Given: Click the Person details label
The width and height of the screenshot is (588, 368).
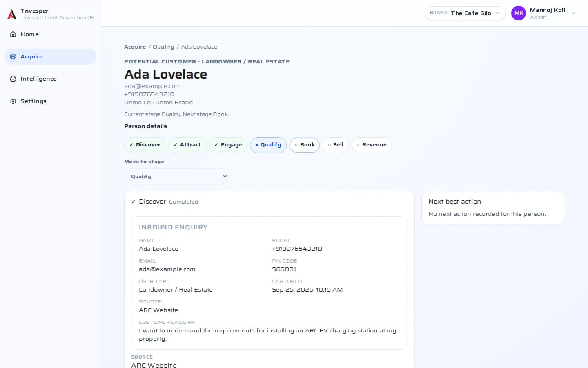Looking at the screenshot, I should click(146, 126).
